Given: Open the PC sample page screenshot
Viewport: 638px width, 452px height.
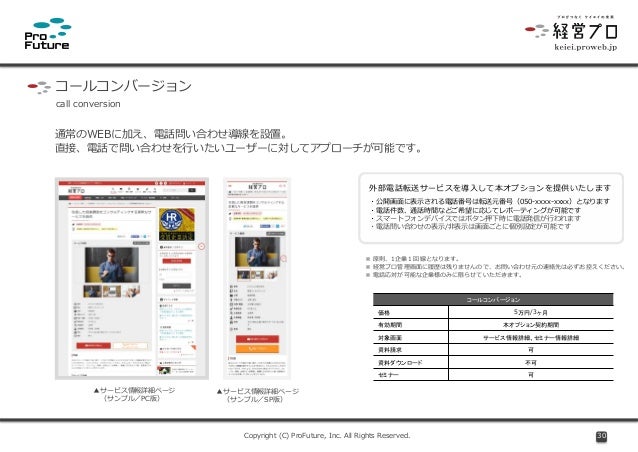Looking at the screenshot, I should 132,278.
